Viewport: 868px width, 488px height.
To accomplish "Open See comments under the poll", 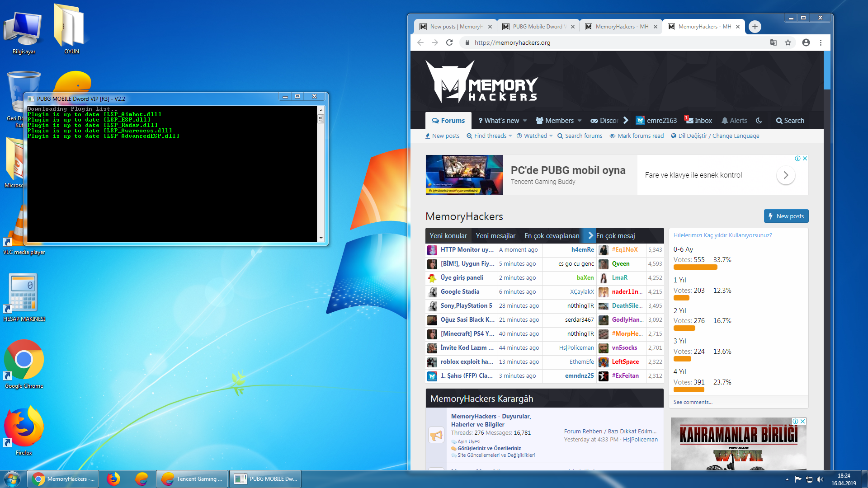I will tap(693, 402).
